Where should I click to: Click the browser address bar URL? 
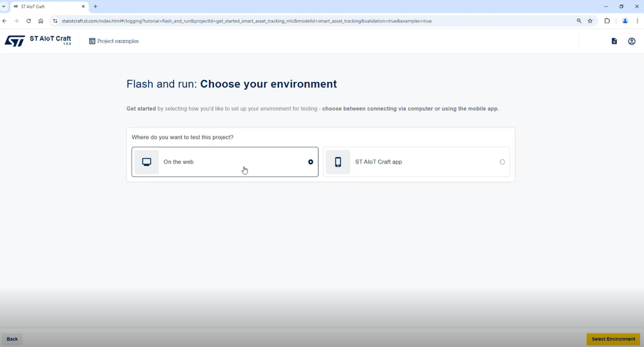[246, 21]
